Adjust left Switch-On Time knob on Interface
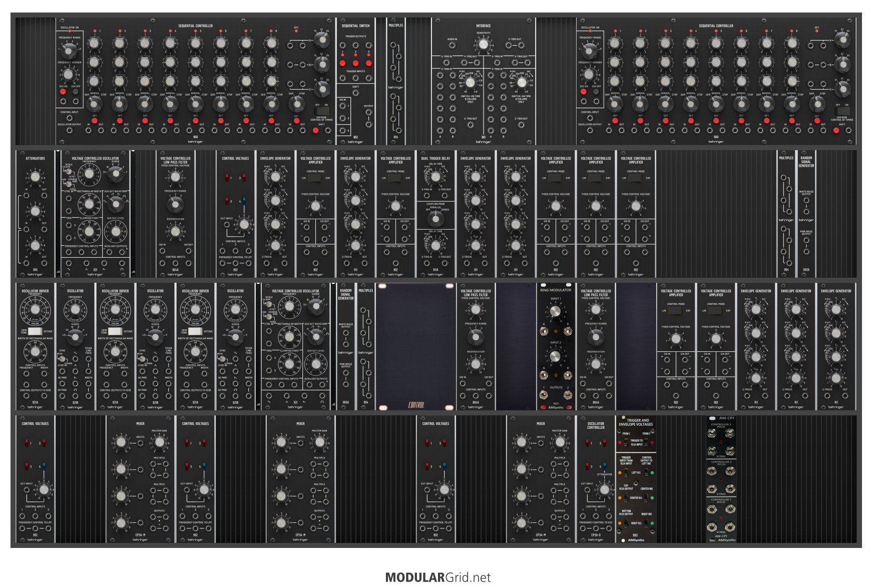 tap(471, 82)
